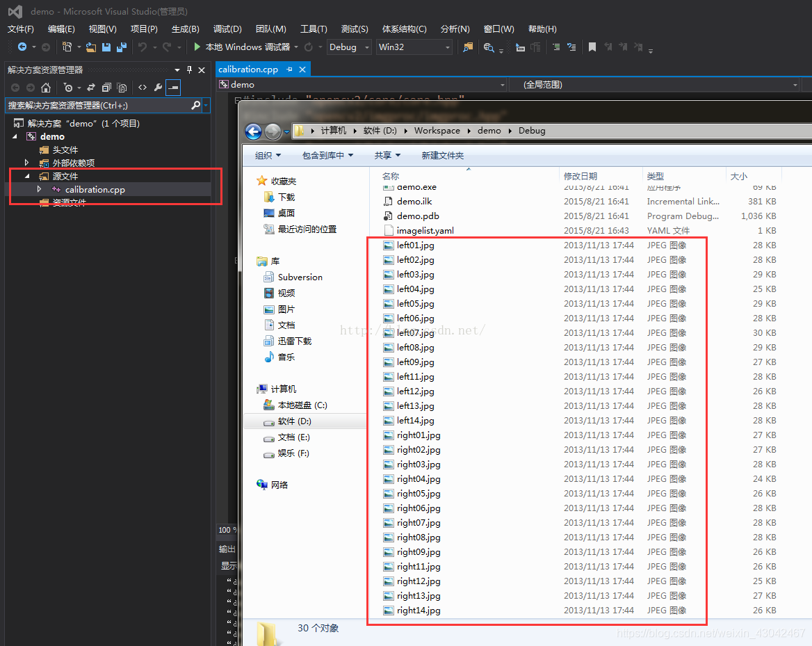Collapse the 源文件 folder node
Image resolution: width=812 pixels, height=646 pixels.
click(x=27, y=176)
